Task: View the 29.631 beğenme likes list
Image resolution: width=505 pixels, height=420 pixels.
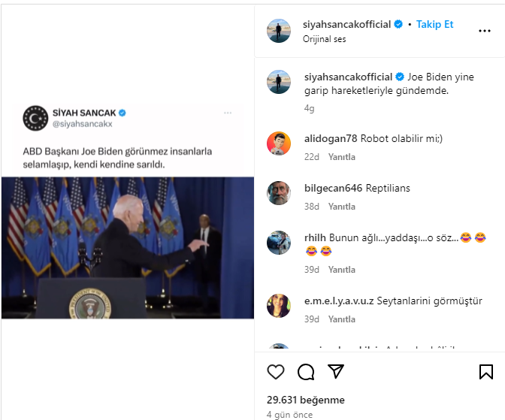Action: [305, 400]
